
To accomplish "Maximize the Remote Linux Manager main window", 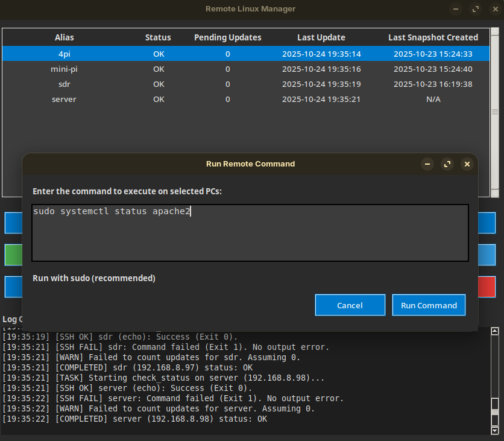I will click(x=476, y=9).
